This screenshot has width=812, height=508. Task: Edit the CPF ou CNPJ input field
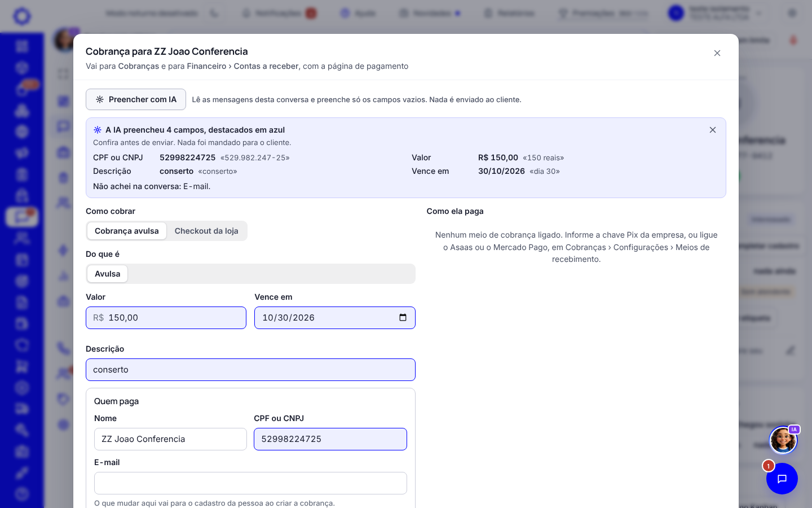pyautogui.click(x=330, y=439)
